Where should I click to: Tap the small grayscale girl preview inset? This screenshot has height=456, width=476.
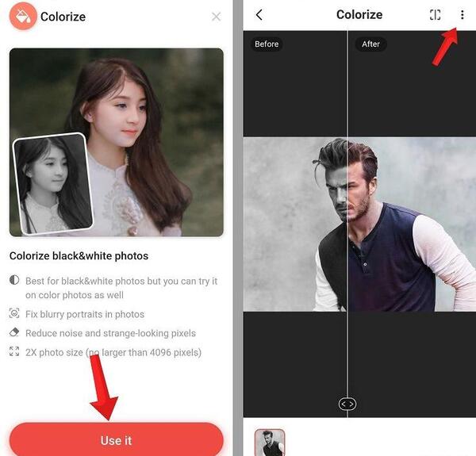coord(53,184)
